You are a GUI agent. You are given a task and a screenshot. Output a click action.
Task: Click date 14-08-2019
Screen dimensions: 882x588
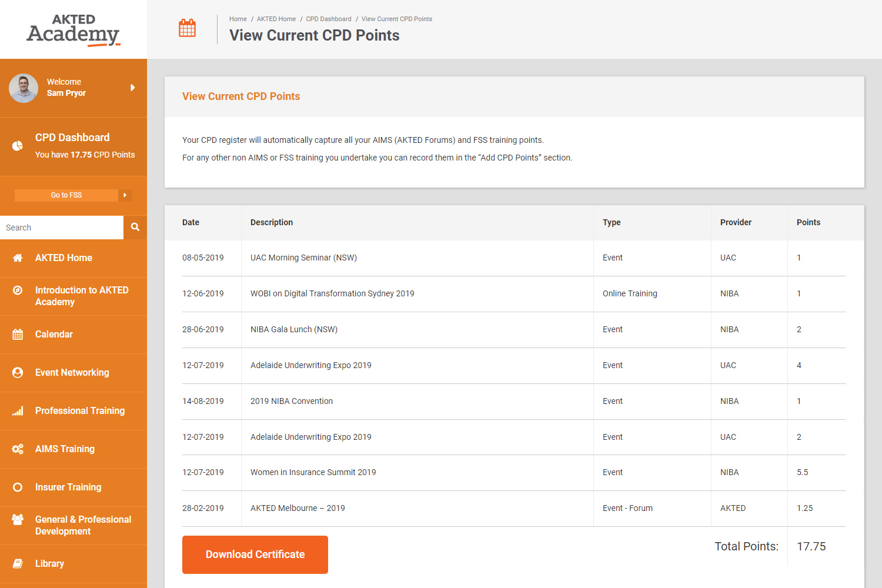(x=203, y=401)
